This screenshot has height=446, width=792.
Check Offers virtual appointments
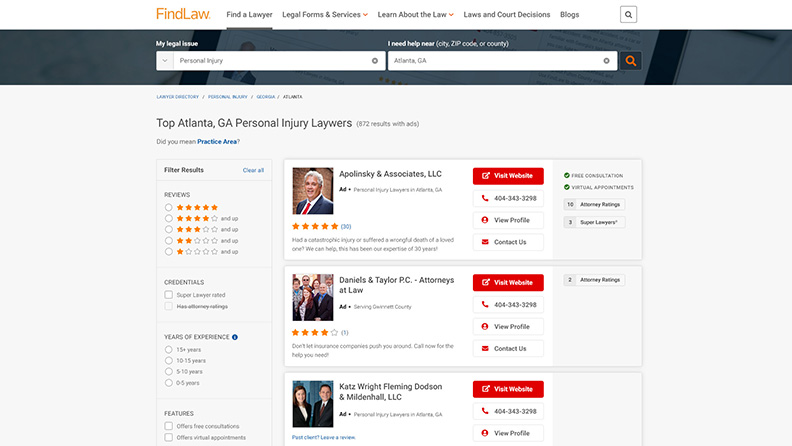169,437
